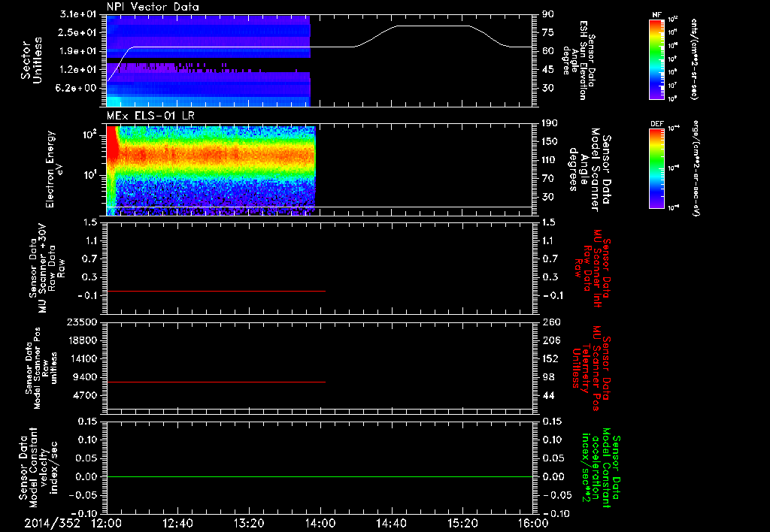The image size is (770, 532).
Task: Click the NPI sector spectrogram data
Action: pos(208,60)
